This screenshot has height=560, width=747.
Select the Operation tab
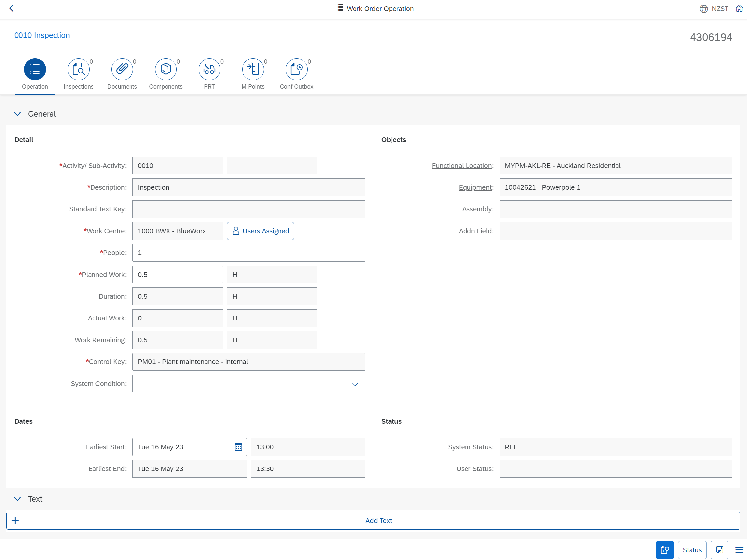point(35,69)
